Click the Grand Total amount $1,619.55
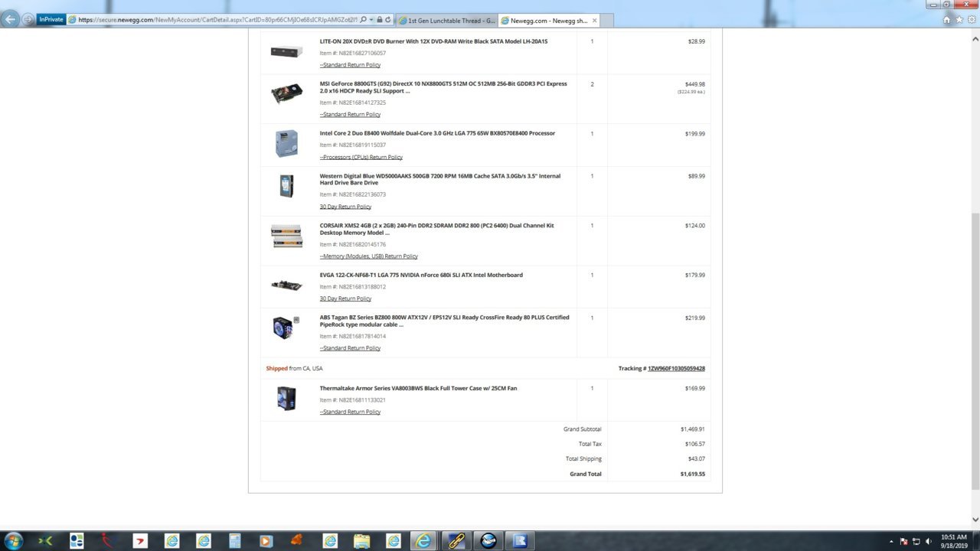This screenshot has height=551, width=980. pos(692,474)
